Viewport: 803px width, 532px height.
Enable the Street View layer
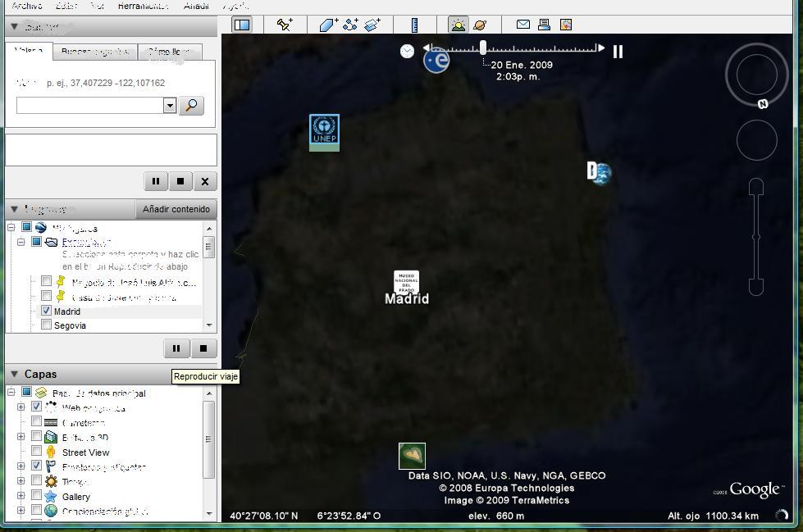pos(37,449)
